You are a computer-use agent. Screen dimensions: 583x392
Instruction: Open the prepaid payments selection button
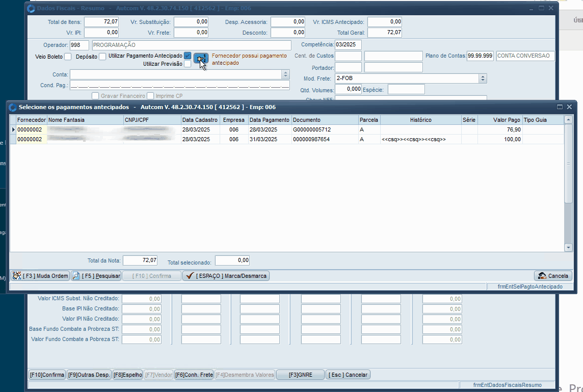[201, 59]
